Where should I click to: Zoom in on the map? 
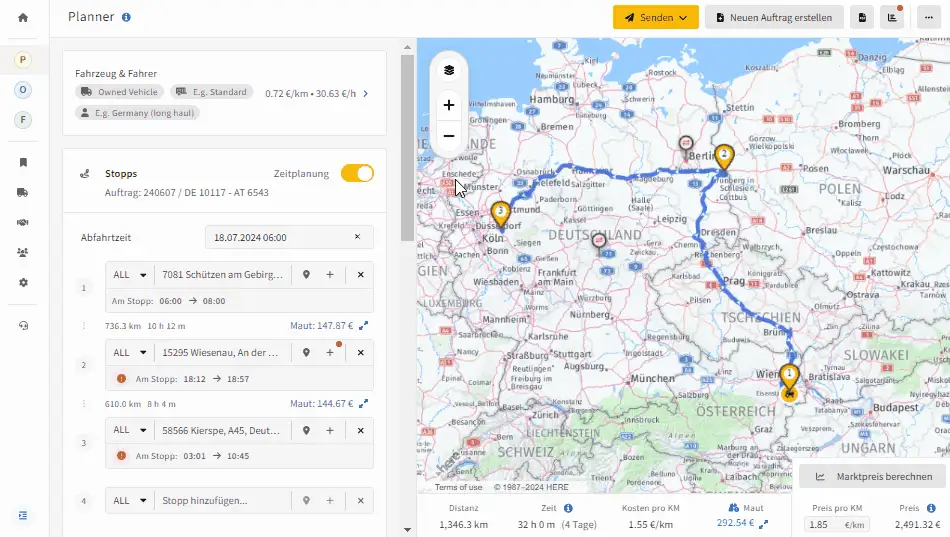(x=449, y=105)
